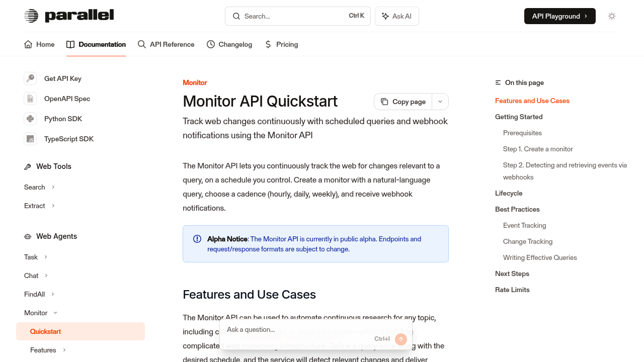Click the Ask AI button
This screenshot has height=362, width=644.
coord(396,16)
